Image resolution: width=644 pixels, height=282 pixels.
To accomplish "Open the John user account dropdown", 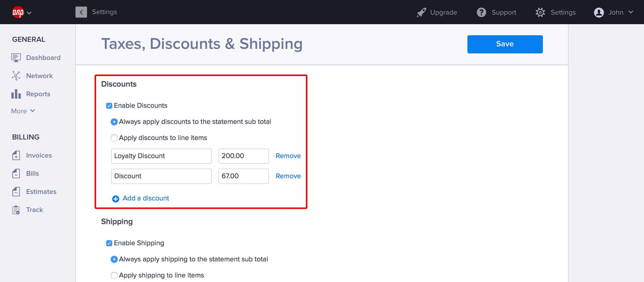I will coord(613,12).
